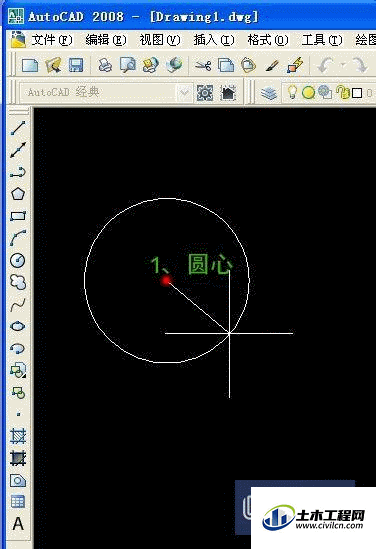This screenshot has height=549, width=376.
Task: Click the drawing document icon in menu bar
Action: (x=18, y=39)
